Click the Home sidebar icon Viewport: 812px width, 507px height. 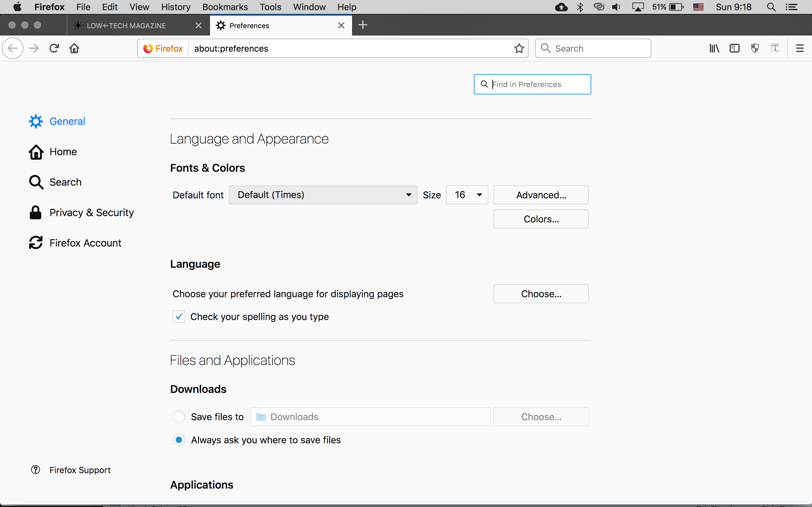click(36, 152)
